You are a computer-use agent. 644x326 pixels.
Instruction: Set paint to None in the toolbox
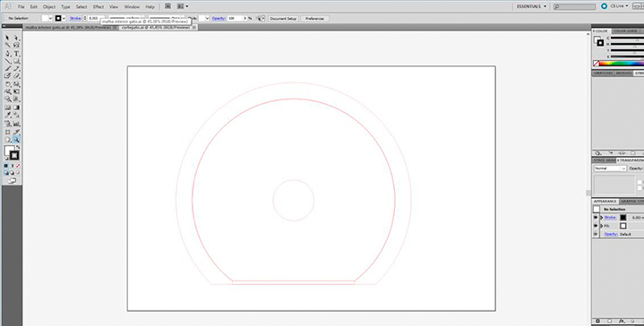[18, 166]
